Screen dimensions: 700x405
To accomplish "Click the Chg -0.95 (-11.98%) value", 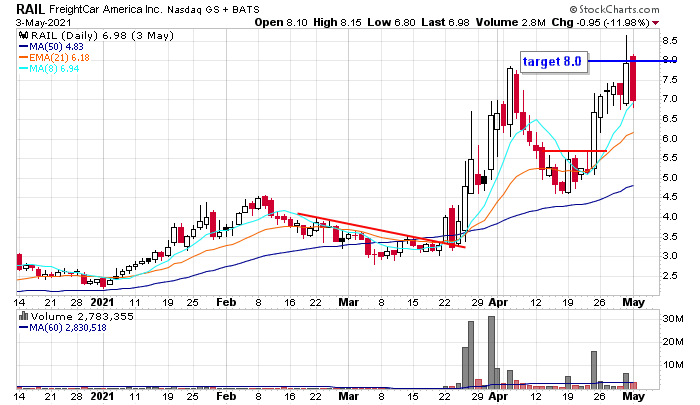I will [600, 22].
